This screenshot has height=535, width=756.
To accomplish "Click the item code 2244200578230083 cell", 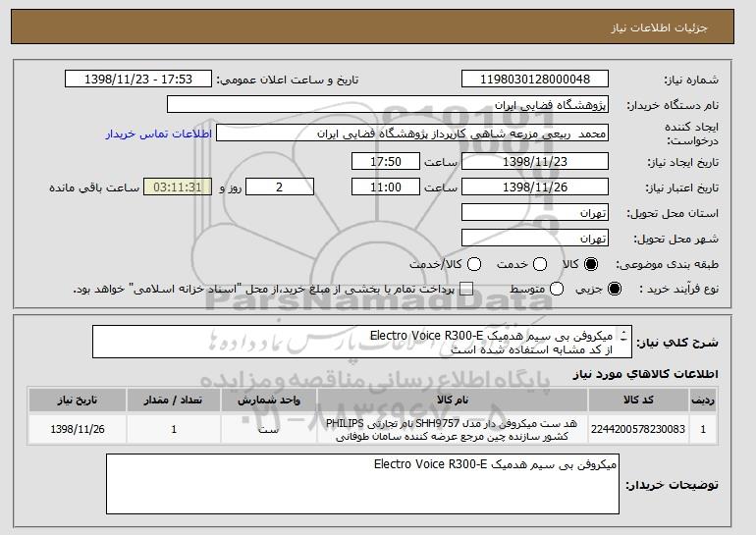I will (638, 429).
